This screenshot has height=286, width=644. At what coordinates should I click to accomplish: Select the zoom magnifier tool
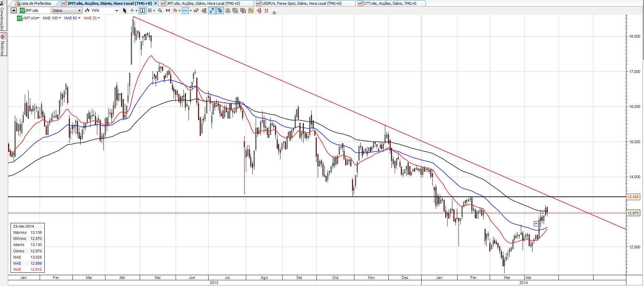(x=160, y=11)
